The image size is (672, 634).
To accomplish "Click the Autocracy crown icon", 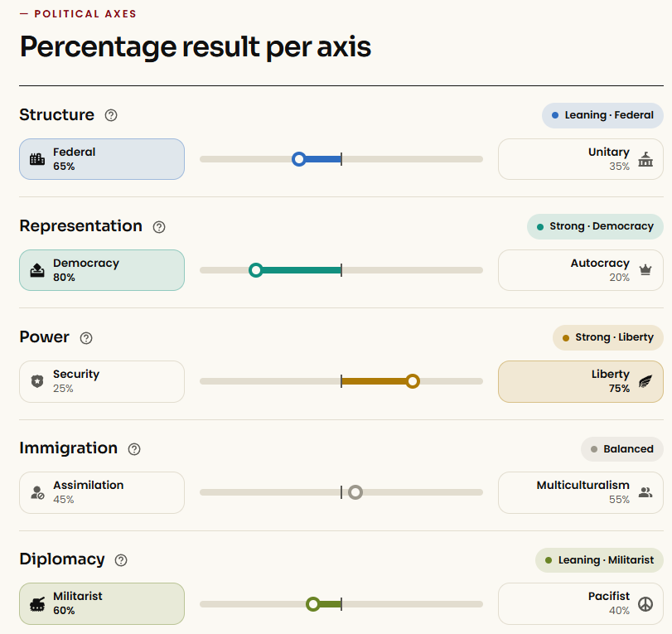I will [x=645, y=269].
